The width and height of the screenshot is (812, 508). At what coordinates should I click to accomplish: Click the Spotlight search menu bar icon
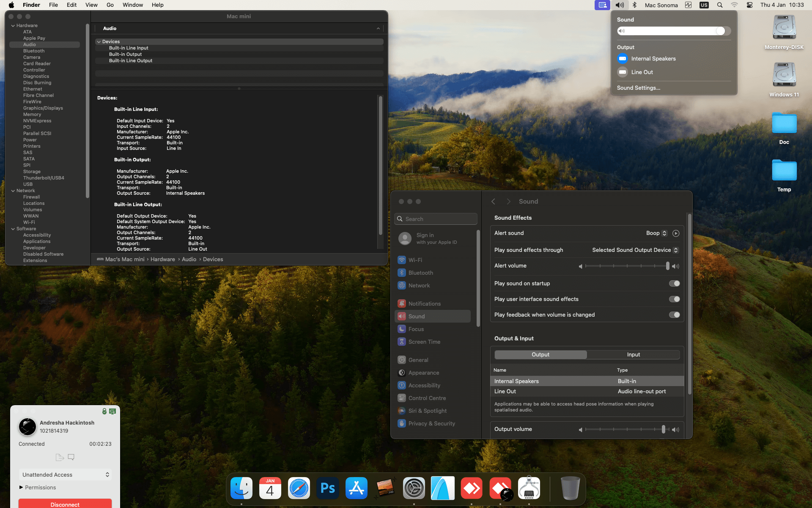[719, 5]
